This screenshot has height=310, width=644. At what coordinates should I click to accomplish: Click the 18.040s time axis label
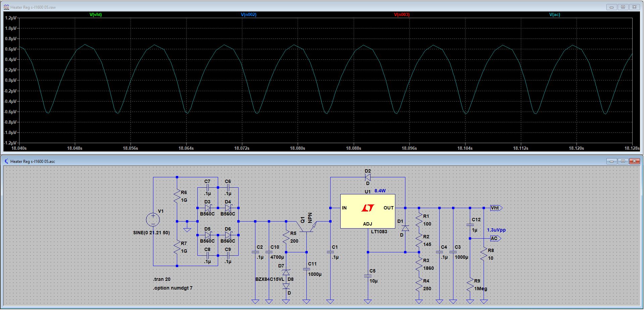[x=19, y=148]
